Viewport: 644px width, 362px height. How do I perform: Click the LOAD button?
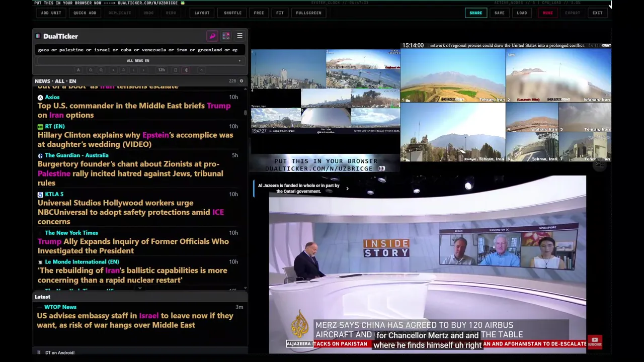pos(522,13)
